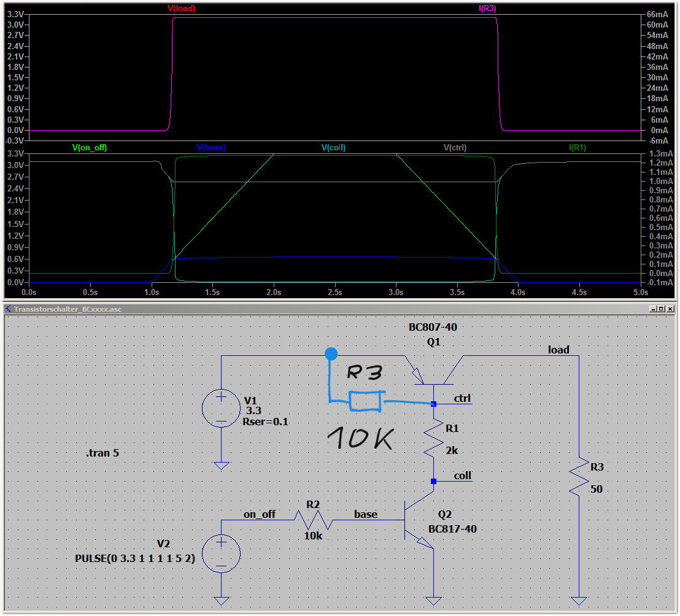Click the PULSE(0 3.3 1 1 1 1 5 2) value
The height and width of the screenshot is (616, 680).
[135, 558]
